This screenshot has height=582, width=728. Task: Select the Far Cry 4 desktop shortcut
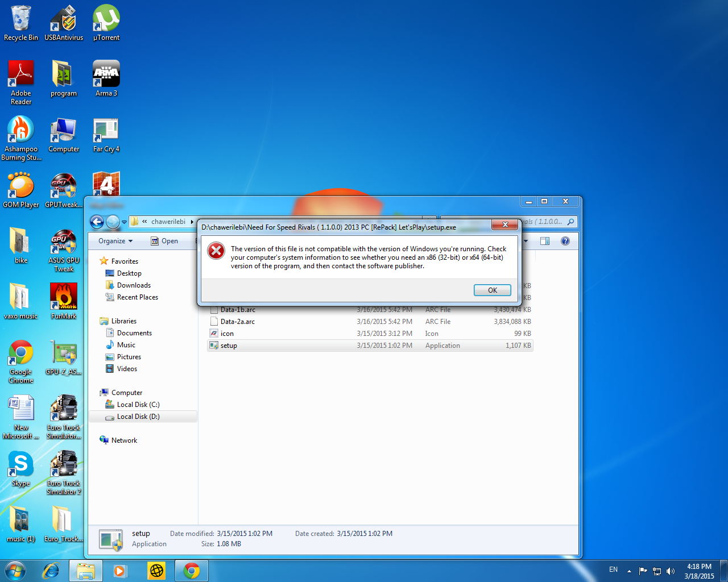click(106, 135)
